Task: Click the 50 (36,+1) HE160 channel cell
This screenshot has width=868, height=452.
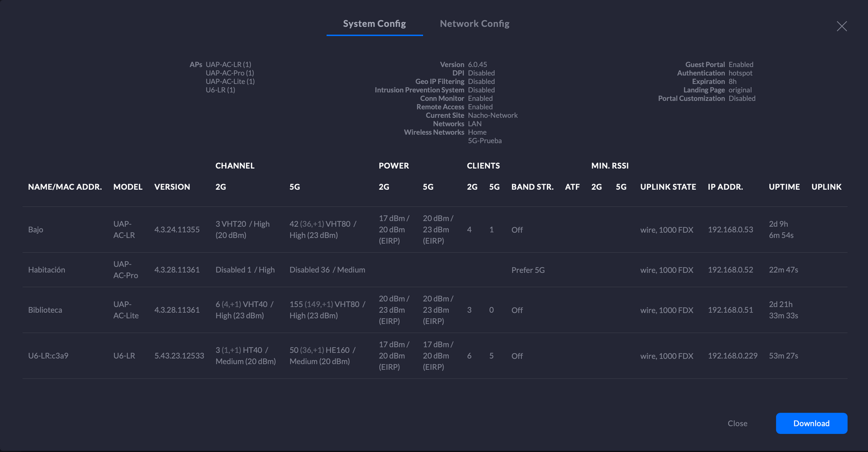Action: 322,356
